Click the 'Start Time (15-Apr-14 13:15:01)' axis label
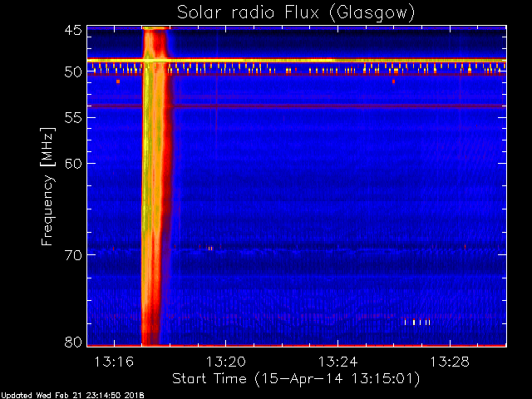Viewport: 532px width, 399px height. tap(296, 379)
